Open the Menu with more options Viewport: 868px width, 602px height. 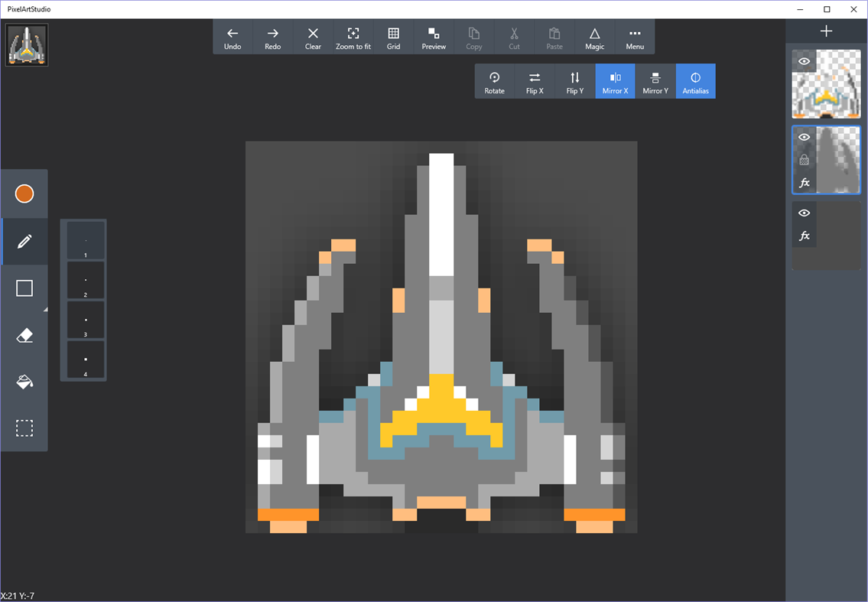tap(635, 37)
